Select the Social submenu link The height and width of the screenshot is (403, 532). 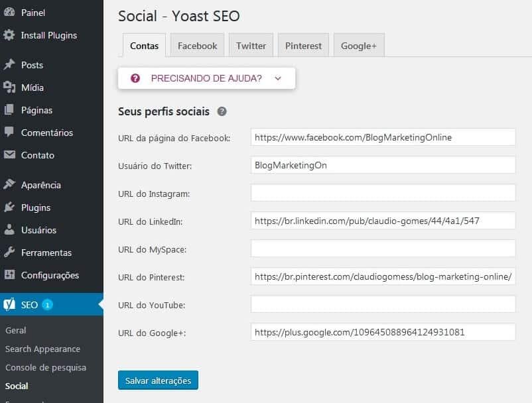(x=17, y=386)
